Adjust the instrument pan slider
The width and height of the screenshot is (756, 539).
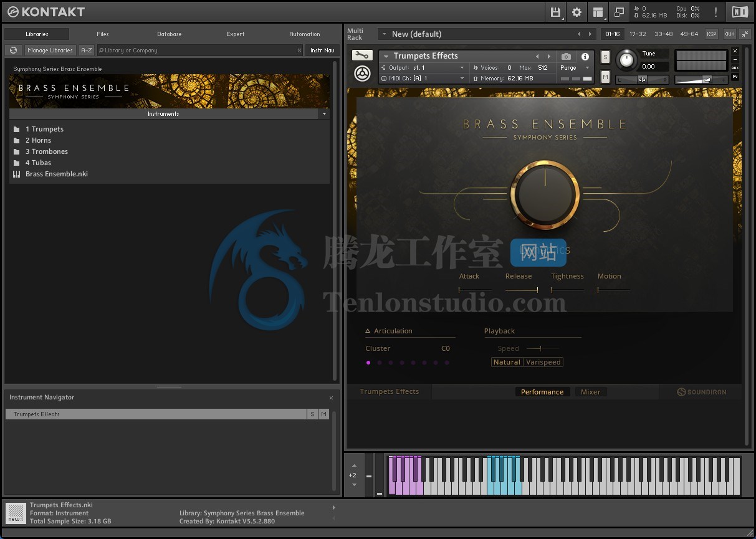[642, 80]
